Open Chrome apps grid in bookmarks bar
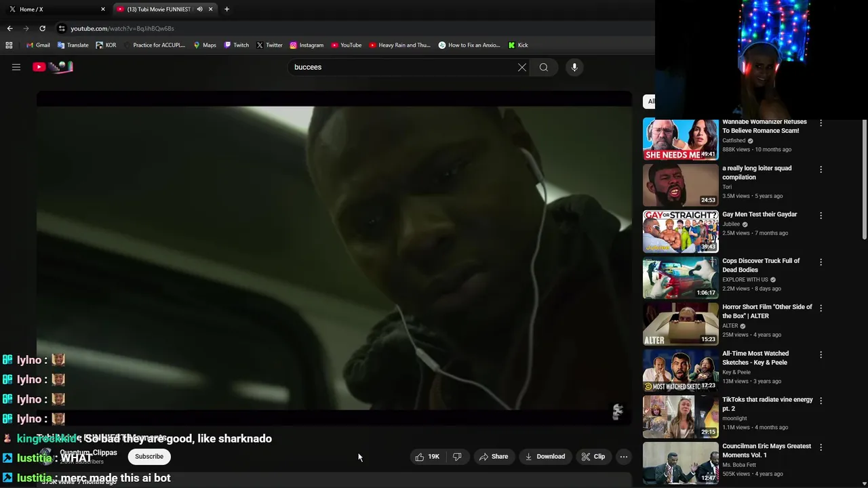The width and height of the screenshot is (868, 488). point(9,45)
